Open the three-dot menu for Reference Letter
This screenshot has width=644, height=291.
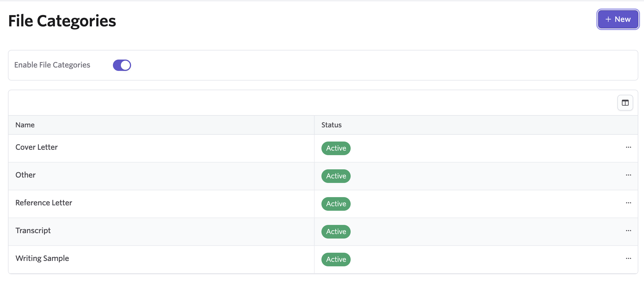pos(628,203)
